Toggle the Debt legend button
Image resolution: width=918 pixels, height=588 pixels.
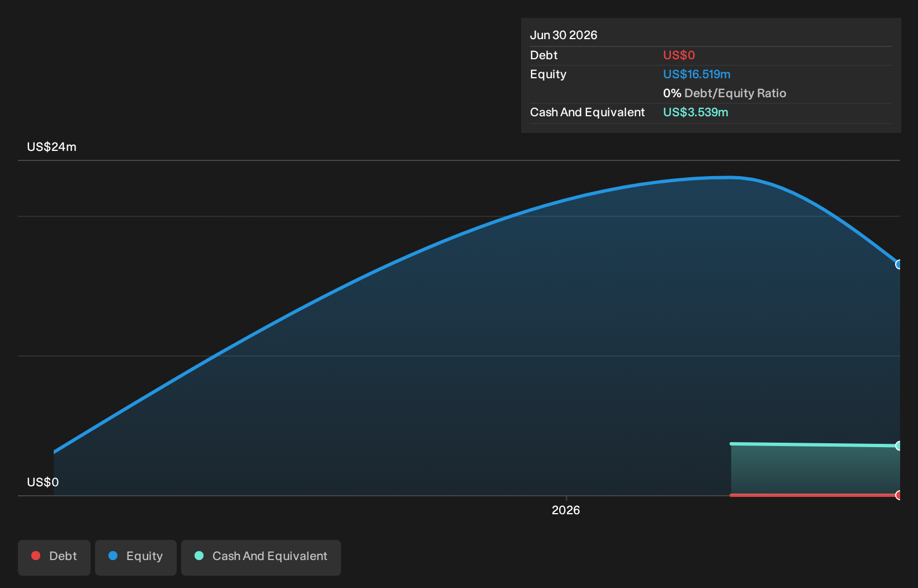pos(54,557)
